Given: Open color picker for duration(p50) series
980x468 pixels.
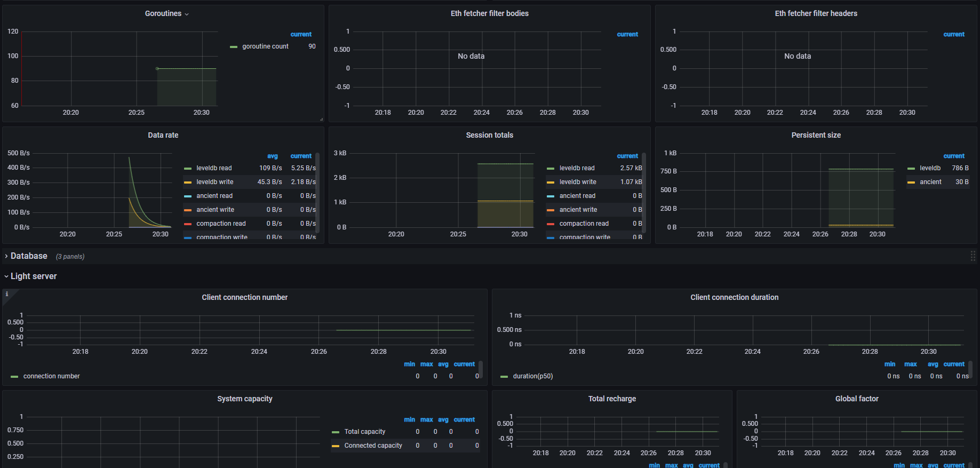Looking at the screenshot, I should coord(504,377).
